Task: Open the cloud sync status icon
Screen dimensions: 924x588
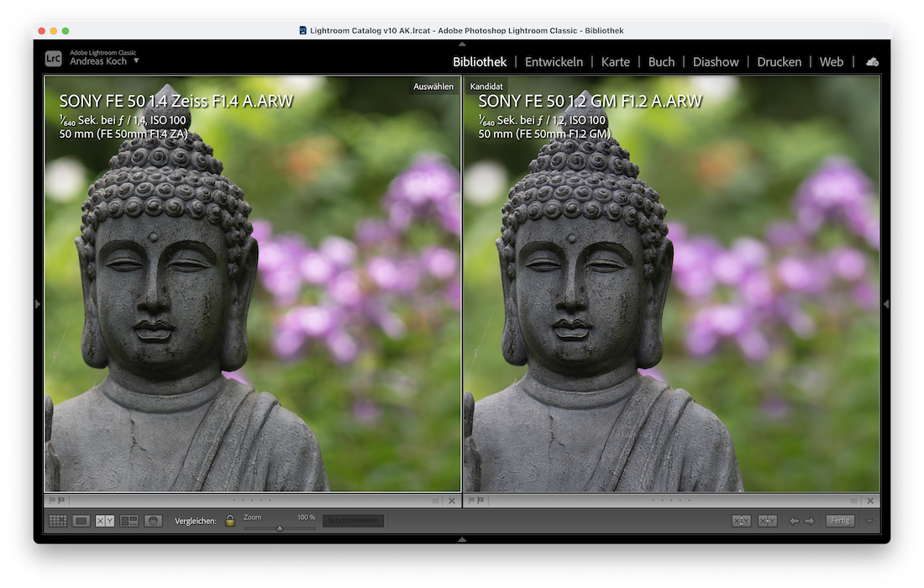Action: coord(873,62)
